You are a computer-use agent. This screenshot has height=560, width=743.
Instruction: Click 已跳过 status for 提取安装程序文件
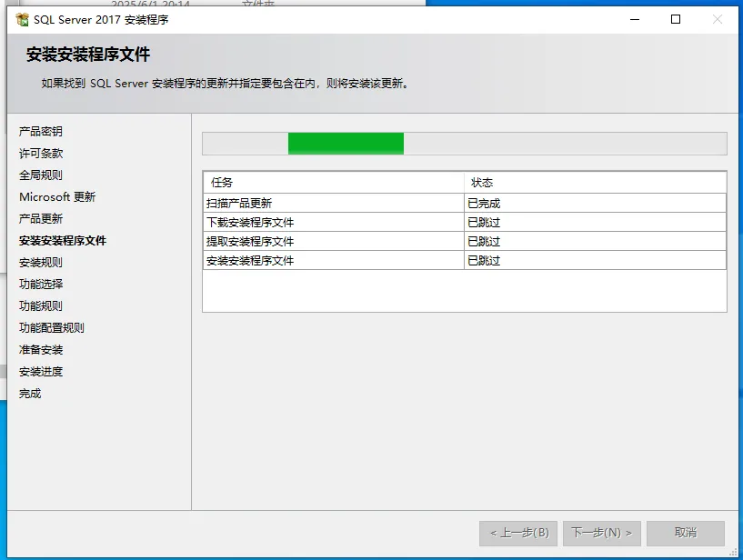(x=595, y=241)
